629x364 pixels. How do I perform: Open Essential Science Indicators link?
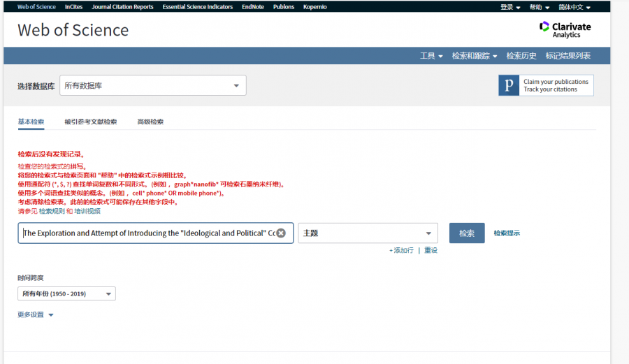tap(197, 7)
